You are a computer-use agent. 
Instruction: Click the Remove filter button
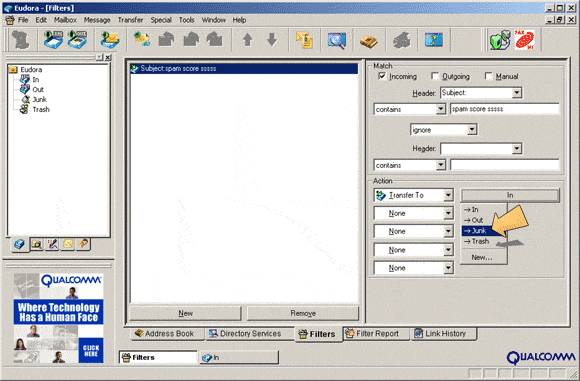(x=303, y=313)
